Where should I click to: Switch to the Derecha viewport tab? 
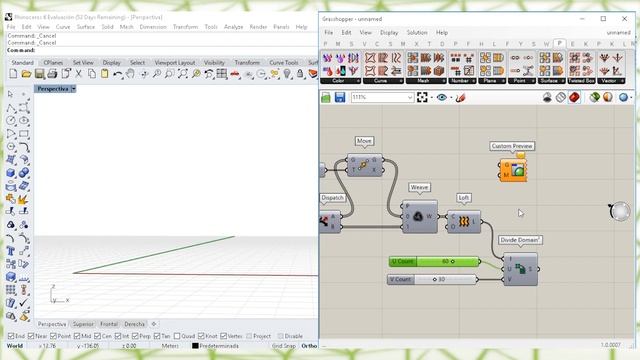(134, 324)
